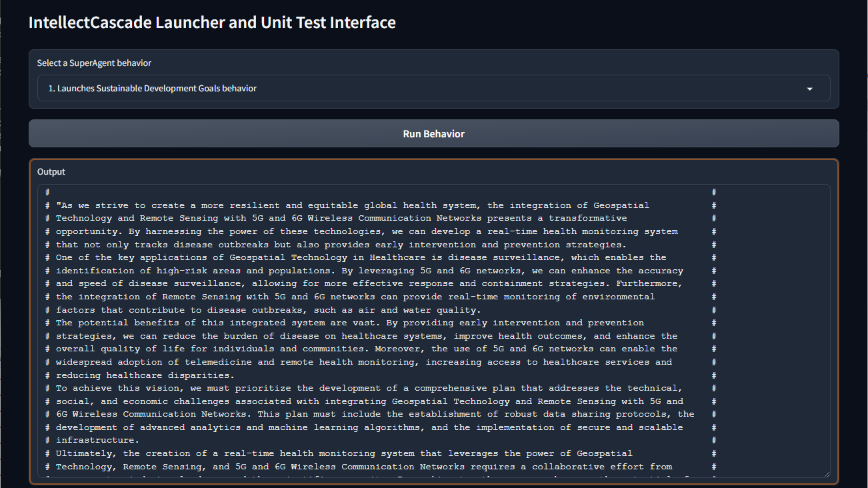Click the line starting 'widespread adoption of telemedicine'
The height and width of the screenshot is (488, 868).
[363, 362]
